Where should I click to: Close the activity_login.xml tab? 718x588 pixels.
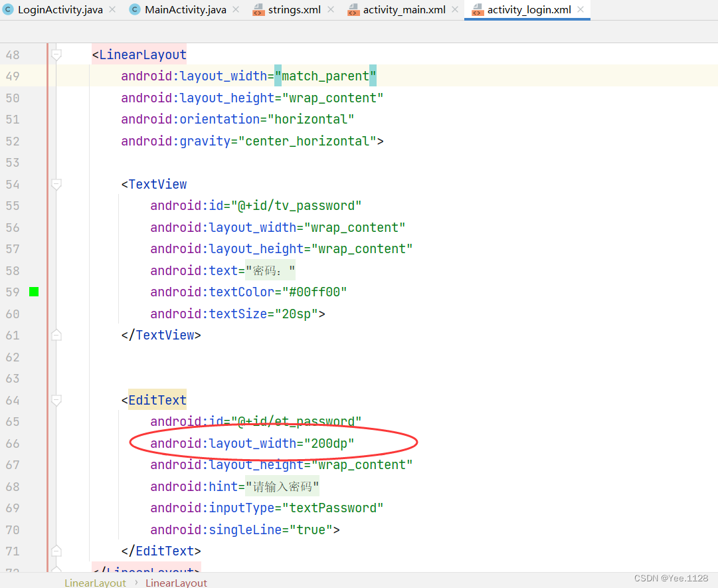tap(581, 9)
